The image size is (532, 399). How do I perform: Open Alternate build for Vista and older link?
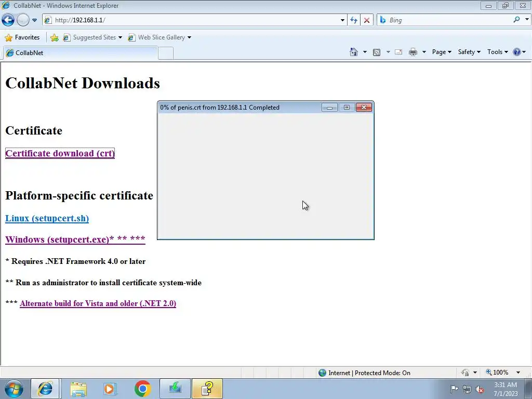[x=98, y=303]
